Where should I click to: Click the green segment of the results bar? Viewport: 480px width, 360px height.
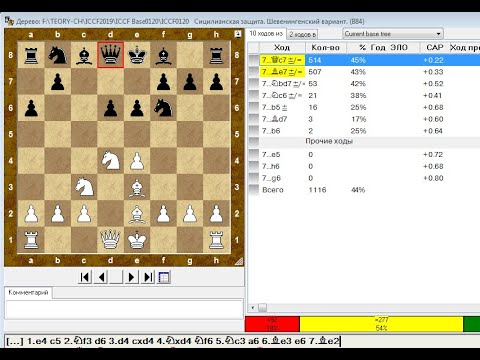(472, 324)
